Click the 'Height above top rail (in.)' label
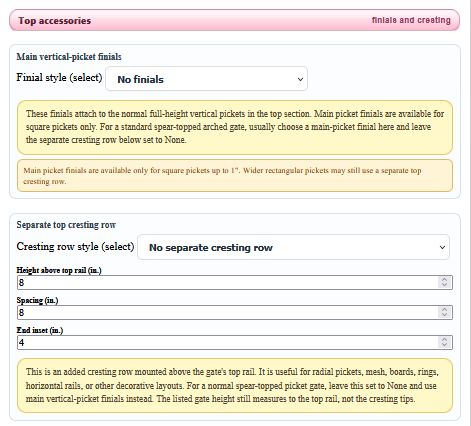 (59, 270)
